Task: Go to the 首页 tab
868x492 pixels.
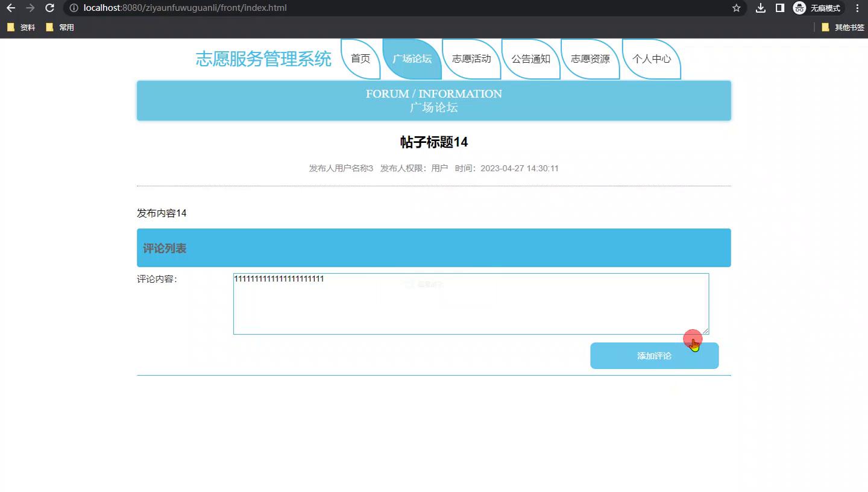Action: point(360,59)
